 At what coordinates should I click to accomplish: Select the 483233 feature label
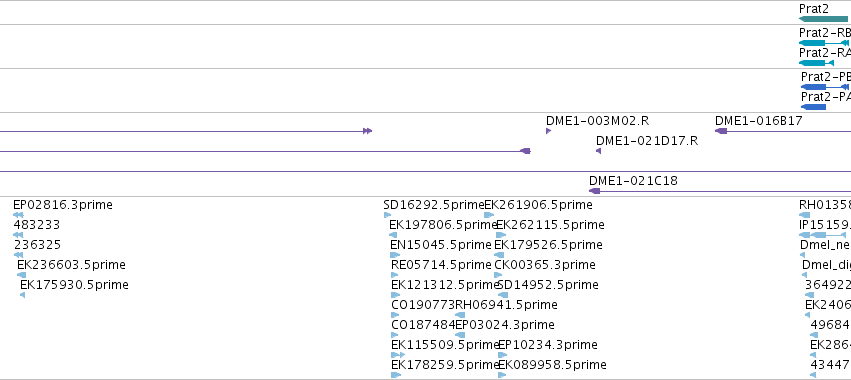coord(36,225)
